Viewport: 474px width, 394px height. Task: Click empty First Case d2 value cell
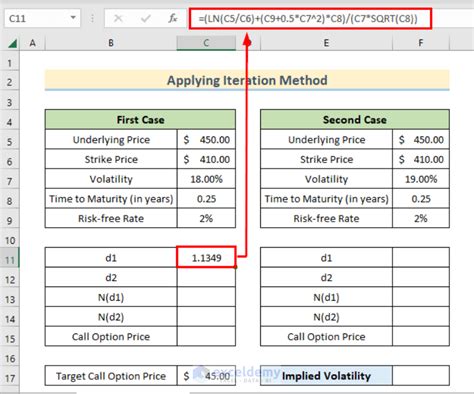[x=206, y=277]
